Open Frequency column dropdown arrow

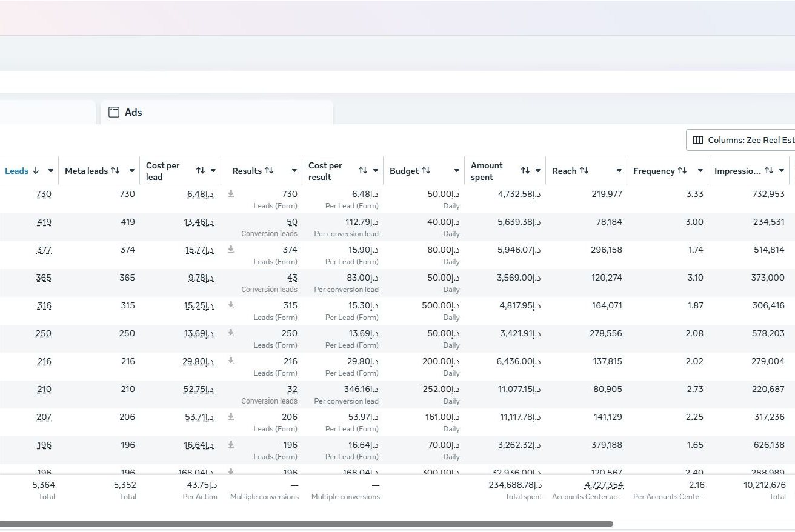(700, 171)
